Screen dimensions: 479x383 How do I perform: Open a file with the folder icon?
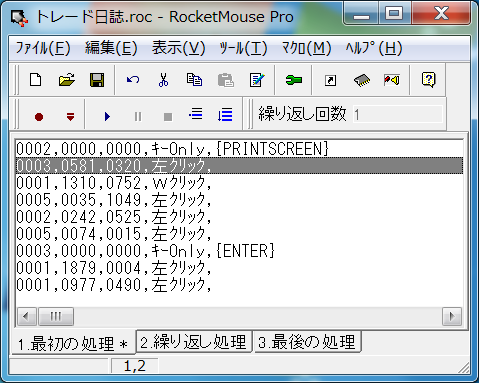coord(67,80)
